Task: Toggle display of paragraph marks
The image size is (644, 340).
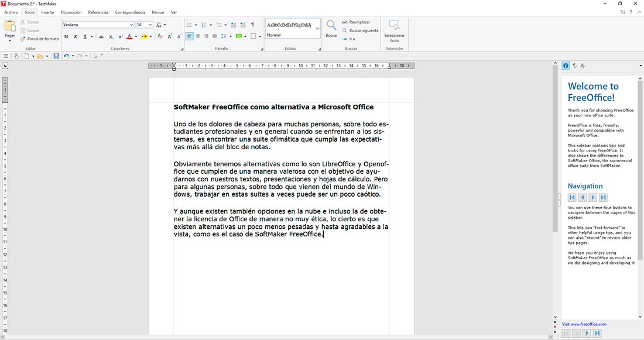Action: 253,25
